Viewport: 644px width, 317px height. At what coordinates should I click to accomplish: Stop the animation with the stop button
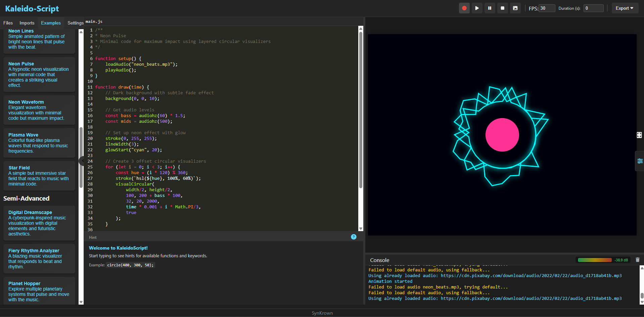pos(502,8)
